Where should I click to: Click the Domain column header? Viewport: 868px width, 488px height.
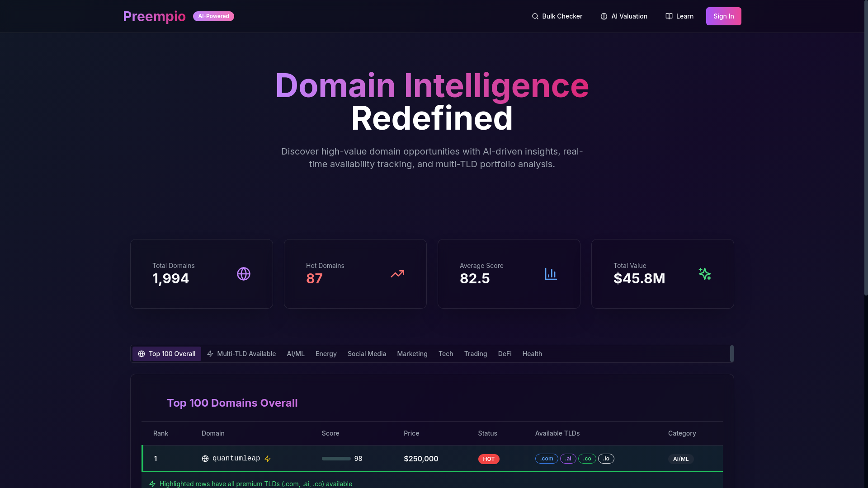(213, 433)
